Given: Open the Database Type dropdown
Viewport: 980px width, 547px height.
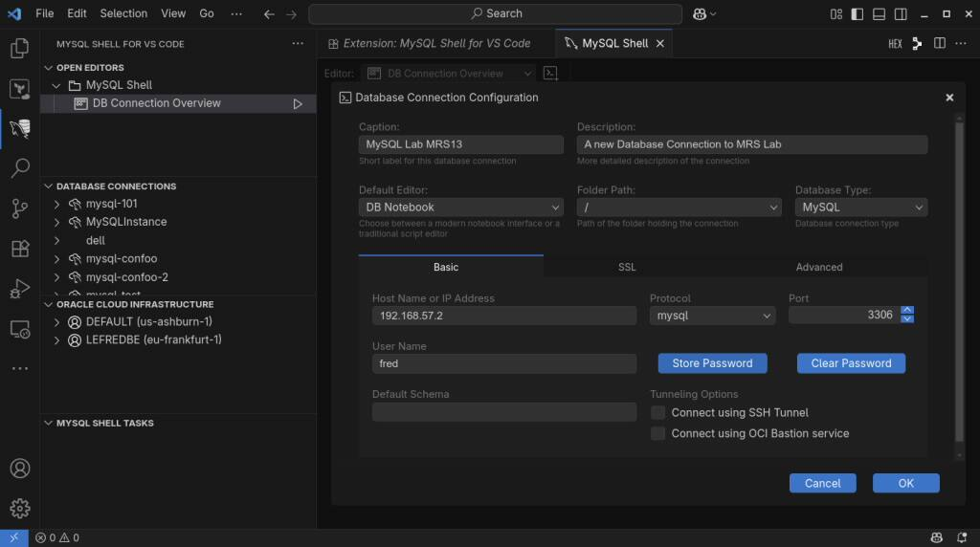Looking at the screenshot, I should tap(860, 207).
